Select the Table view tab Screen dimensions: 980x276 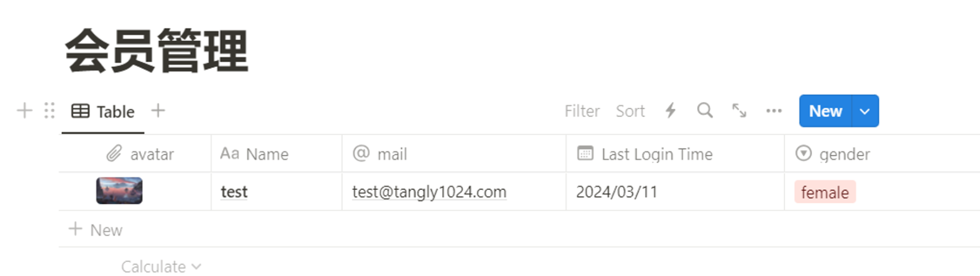tap(103, 112)
